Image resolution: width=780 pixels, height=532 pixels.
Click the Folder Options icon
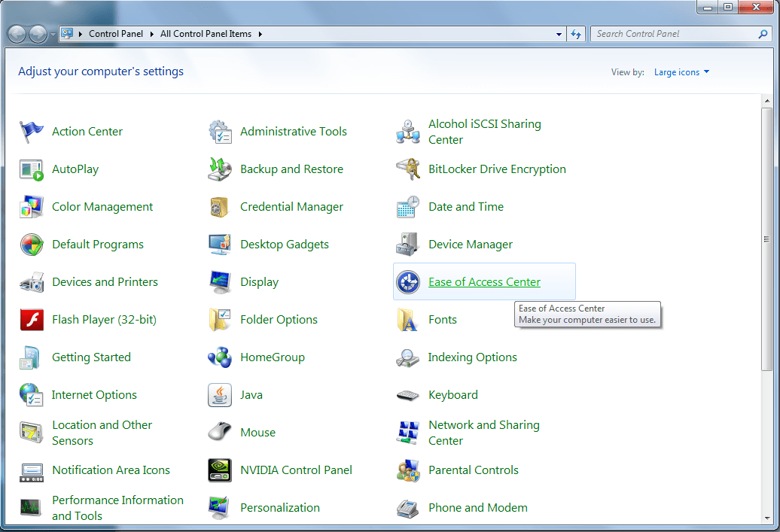pyautogui.click(x=220, y=320)
